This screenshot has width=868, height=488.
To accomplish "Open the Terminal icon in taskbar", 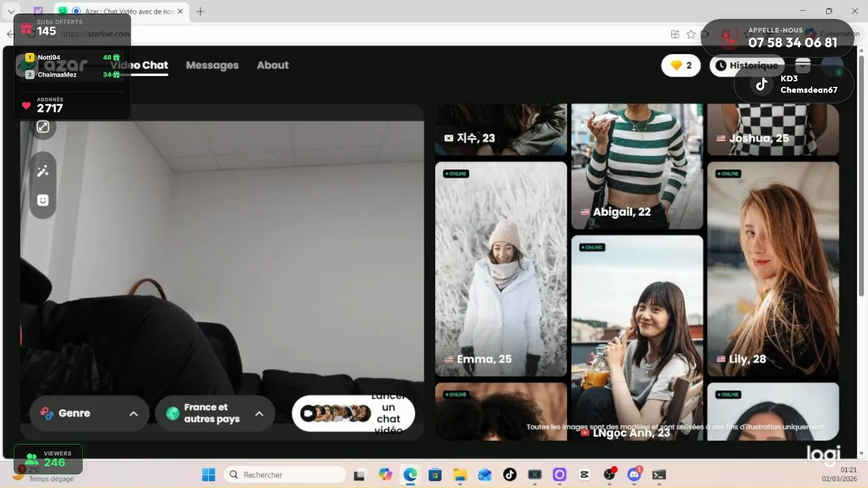I will click(x=658, y=475).
